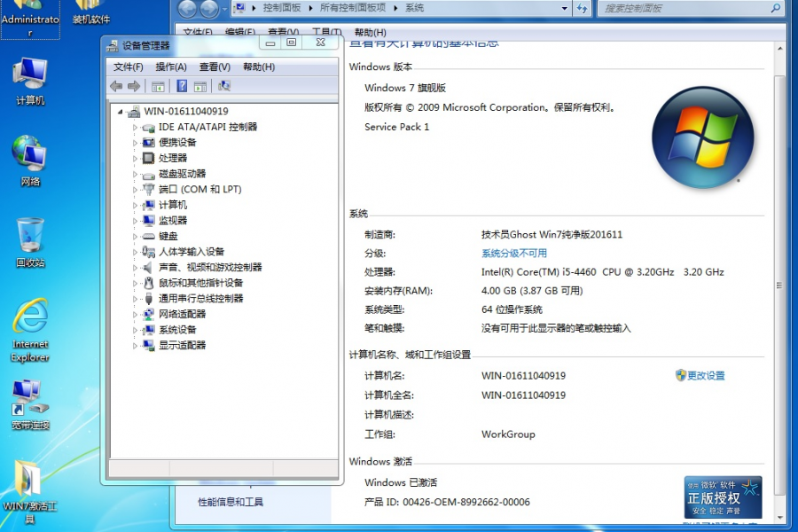This screenshot has height=532, width=798.
Task: Select the IDE ATA/ATAPI 控制器 device category
Action: point(207,127)
